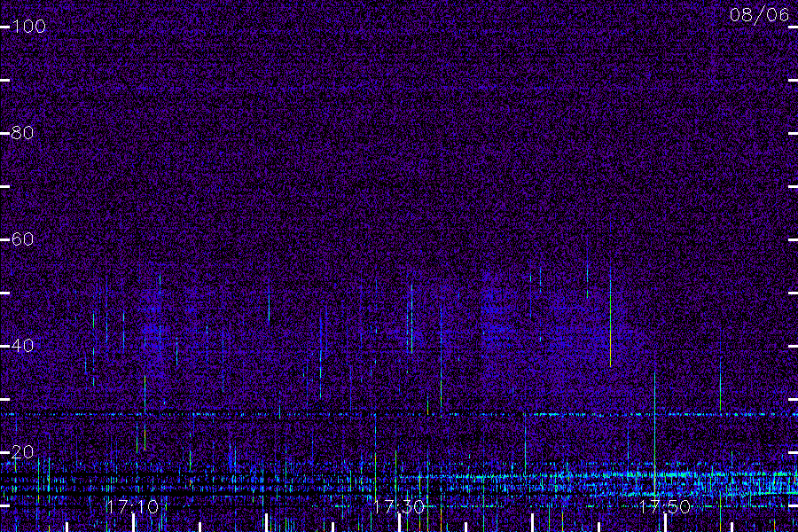Click the 80 frequency axis label
The height and width of the screenshot is (532, 798).
(x=22, y=133)
